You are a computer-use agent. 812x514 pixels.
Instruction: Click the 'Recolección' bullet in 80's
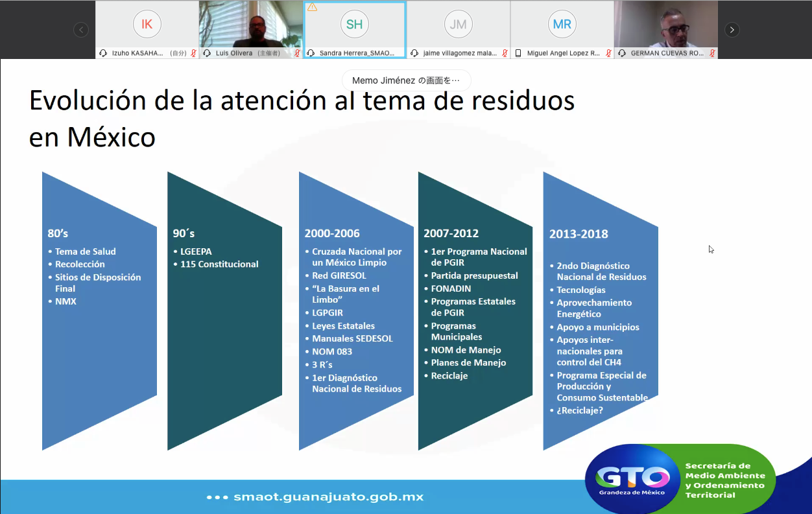[80, 264]
